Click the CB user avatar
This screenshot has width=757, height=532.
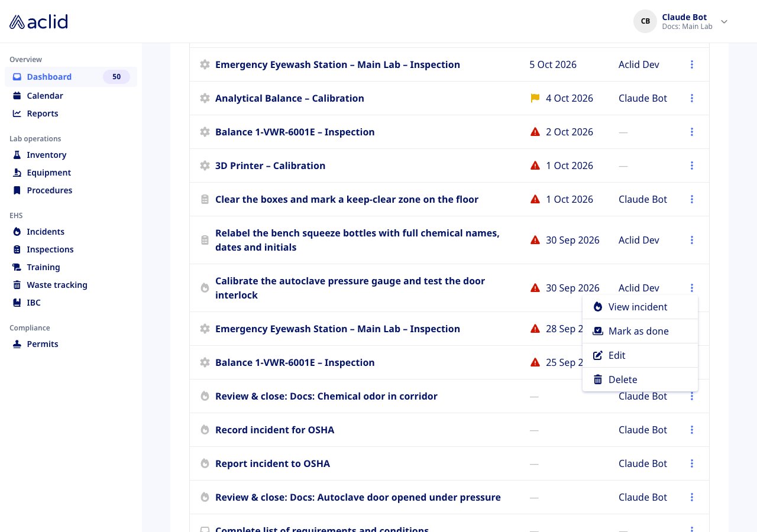[x=645, y=21]
